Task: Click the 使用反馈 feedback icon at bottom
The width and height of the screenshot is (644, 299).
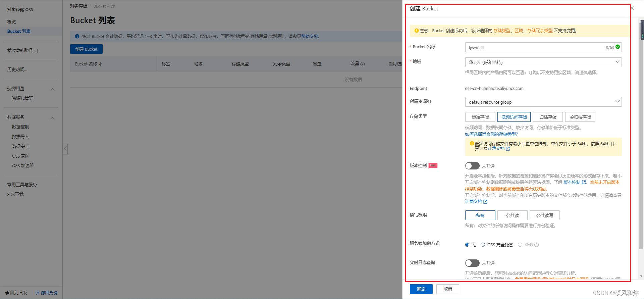Action: tap(38, 293)
